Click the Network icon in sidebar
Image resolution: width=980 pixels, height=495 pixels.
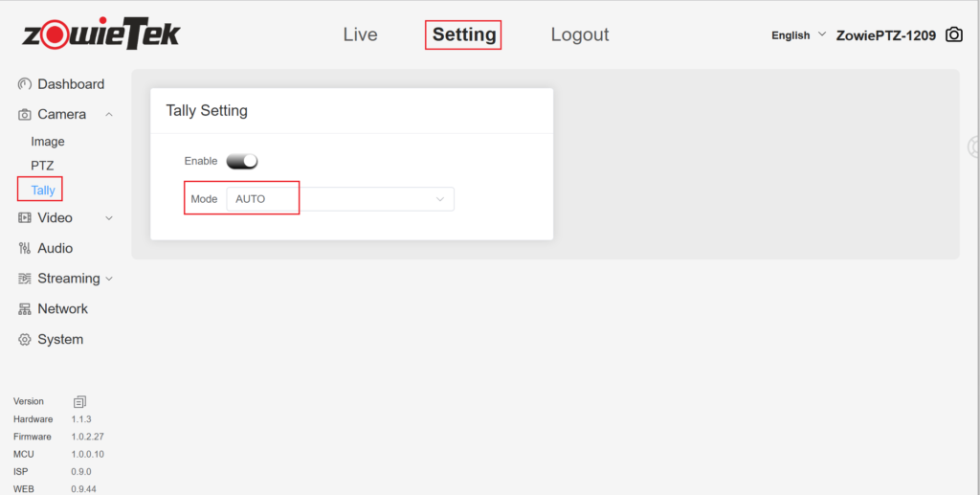point(25,309)
